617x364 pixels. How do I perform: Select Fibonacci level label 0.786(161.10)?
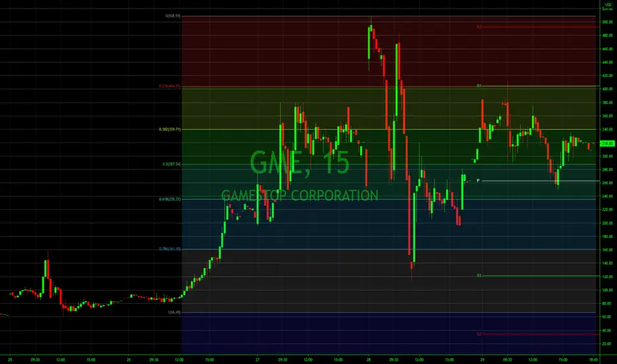coord(169,249)
